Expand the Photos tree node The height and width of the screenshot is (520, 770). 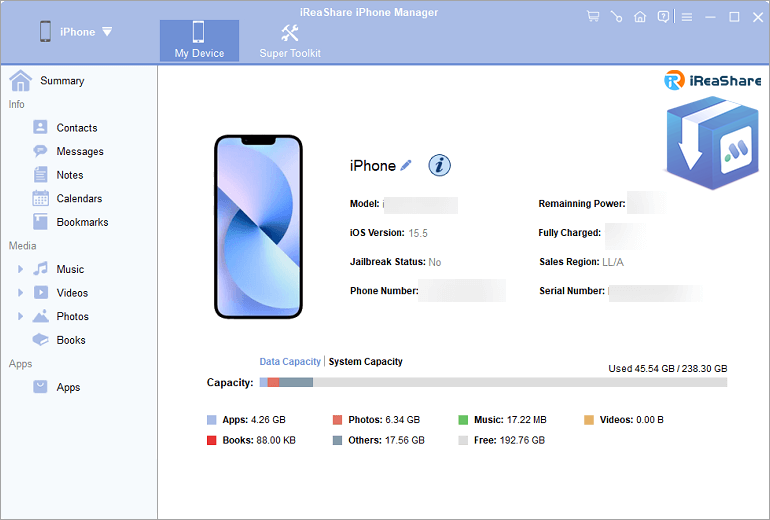(20, 316)
